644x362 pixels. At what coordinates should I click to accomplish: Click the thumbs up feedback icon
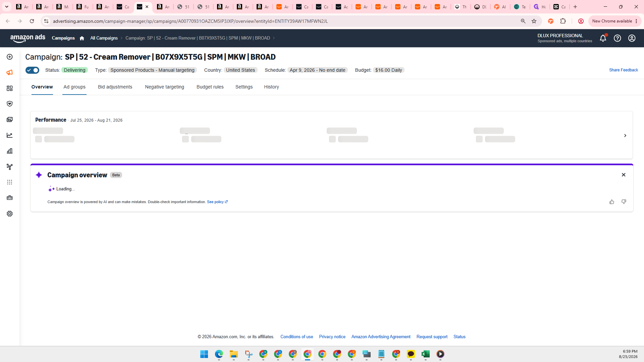(612, 202)
